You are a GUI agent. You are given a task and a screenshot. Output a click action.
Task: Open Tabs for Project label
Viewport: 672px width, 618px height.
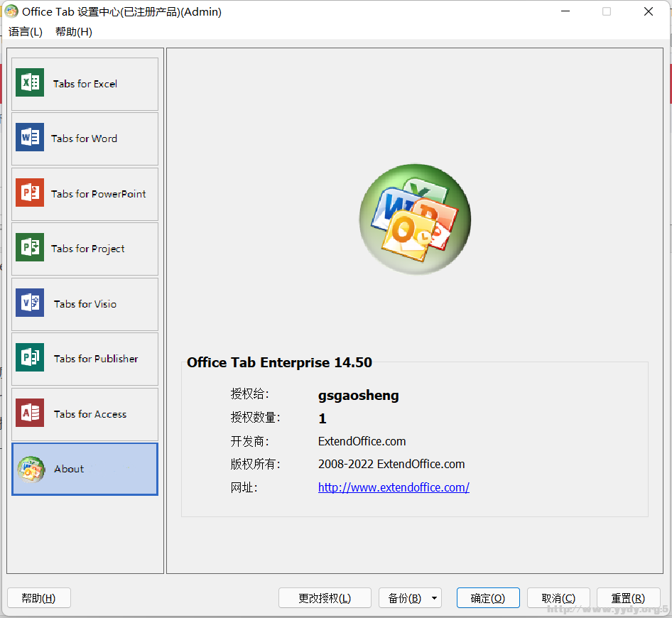(88, 249)
